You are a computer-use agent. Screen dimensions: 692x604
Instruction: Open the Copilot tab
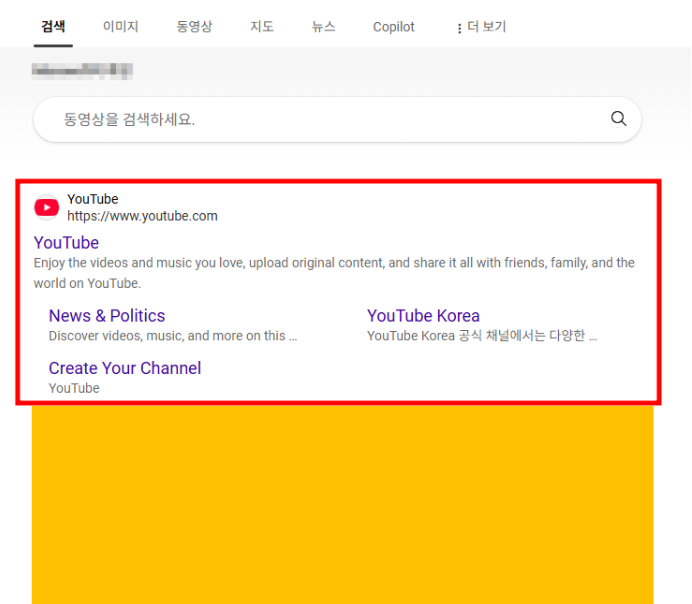point(393,27)
